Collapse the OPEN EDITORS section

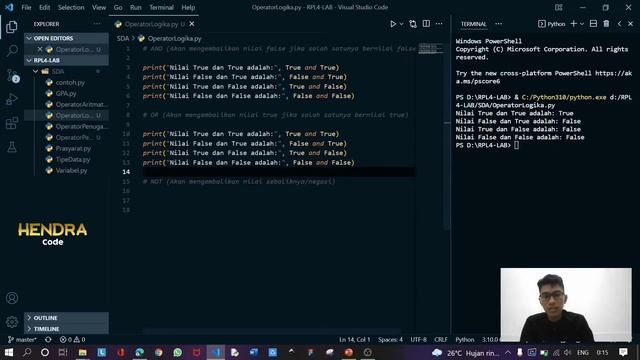pos(66,38)
